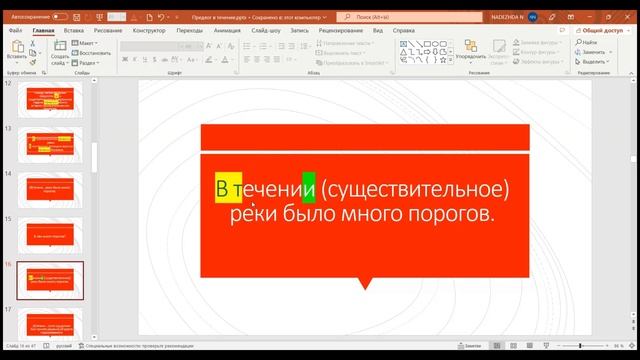
Task: Undo the last action using the curved arrow icon
Action: point(161,17)
